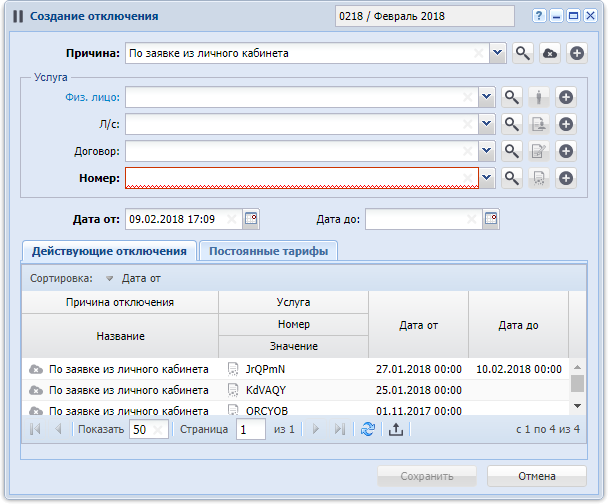The height and width of the screenshot is (504, 608).
Task: Click the date 10.02.2018 00:00 cell
Action: pos(519,369)
